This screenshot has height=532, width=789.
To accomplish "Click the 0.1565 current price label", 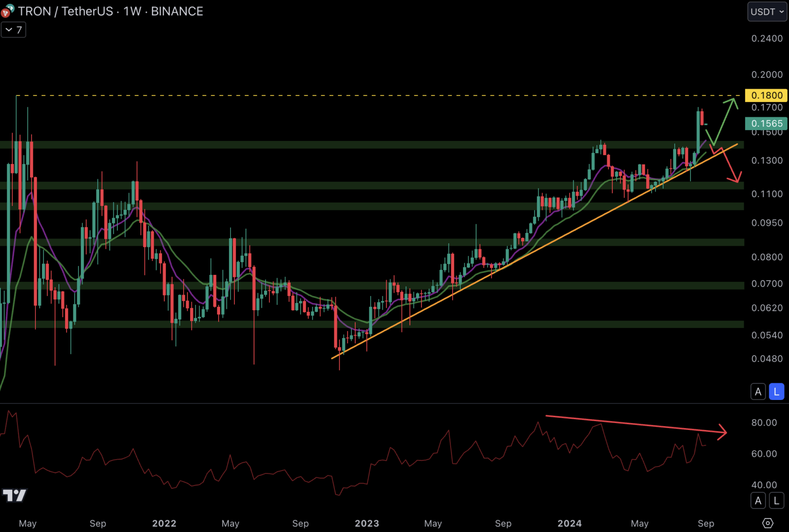I will point(766,124).
